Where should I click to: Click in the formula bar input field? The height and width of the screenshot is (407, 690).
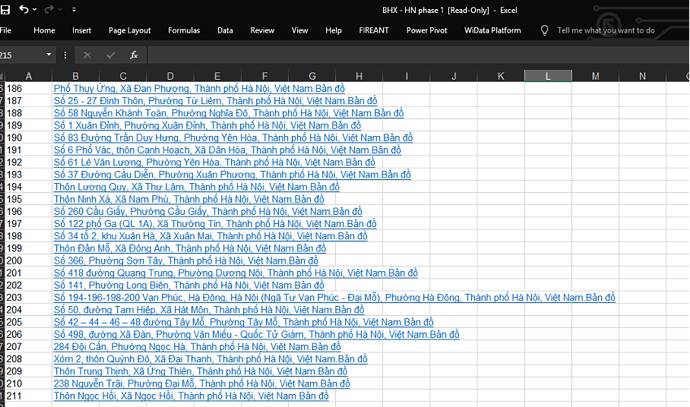tap(418, 55)
